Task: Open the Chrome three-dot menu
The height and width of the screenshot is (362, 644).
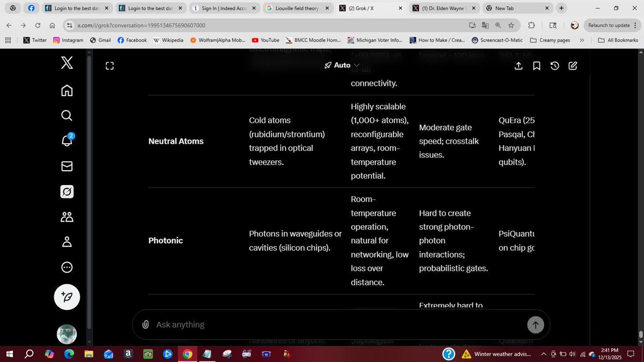Action: 635,25
